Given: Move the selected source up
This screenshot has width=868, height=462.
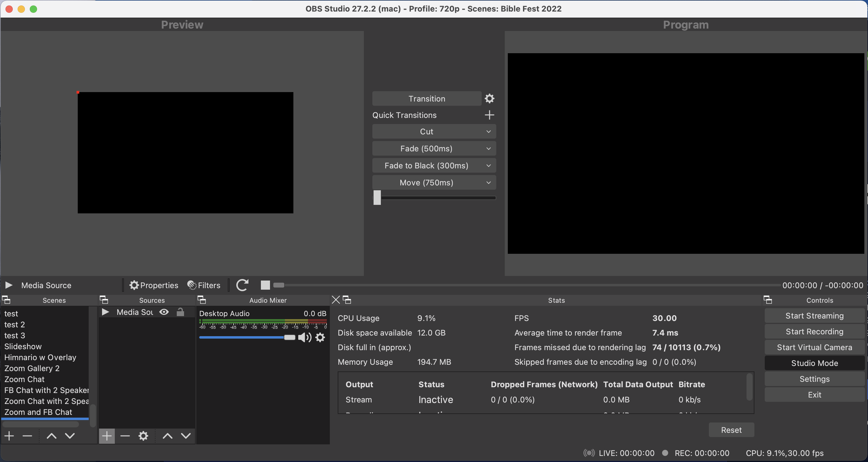Looking at the screenshot, I should [167, 436].
